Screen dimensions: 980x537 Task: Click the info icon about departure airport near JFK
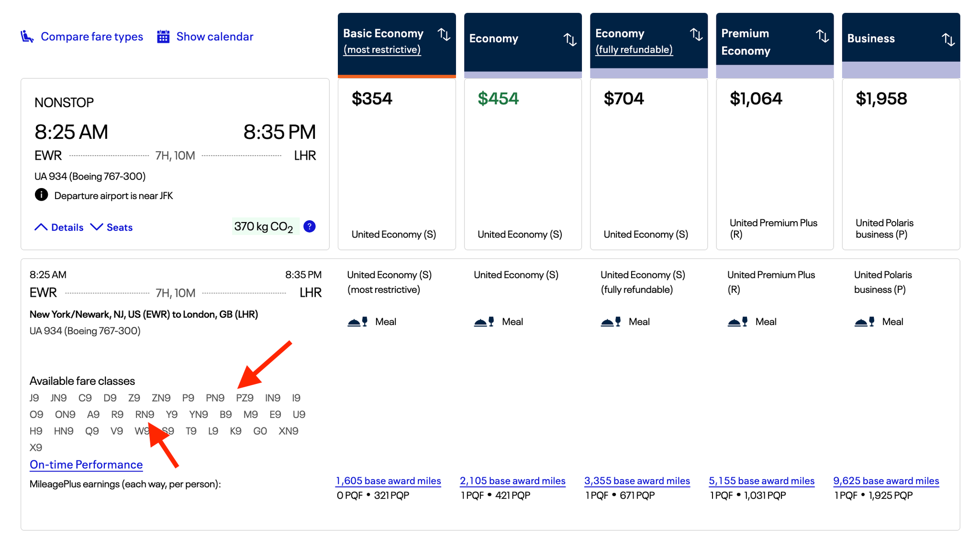click(41, 195)
